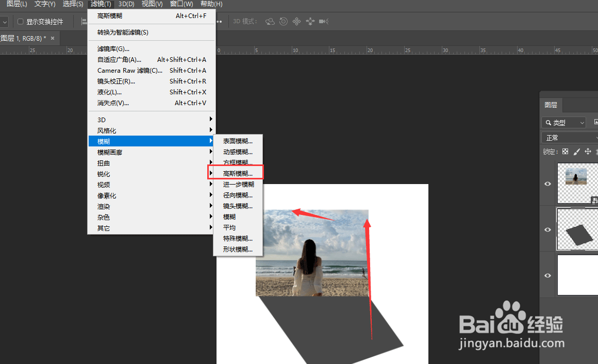This screenshot has height=364, width=598.
Task: Click the lock transparent pixels icon
Action: click(x=565, y=152)
